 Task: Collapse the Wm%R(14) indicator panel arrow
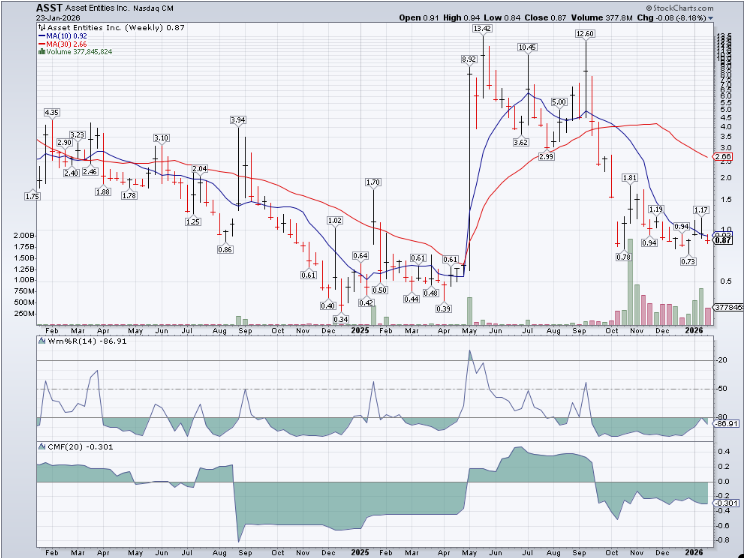[x=40, y=340]
